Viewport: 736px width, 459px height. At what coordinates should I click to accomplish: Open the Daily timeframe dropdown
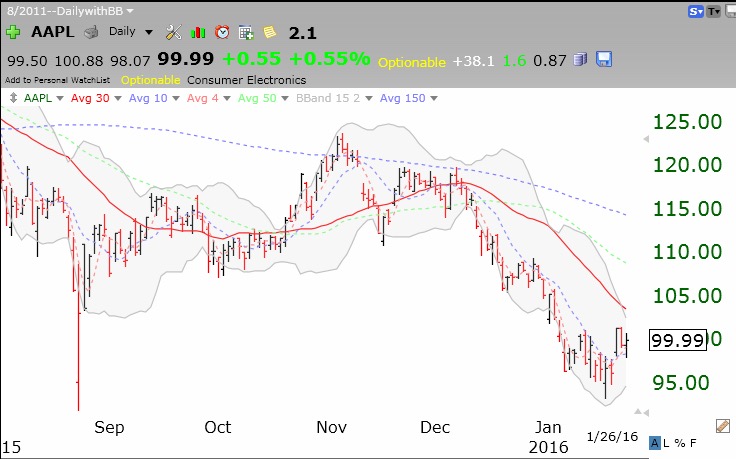(149, 32)
